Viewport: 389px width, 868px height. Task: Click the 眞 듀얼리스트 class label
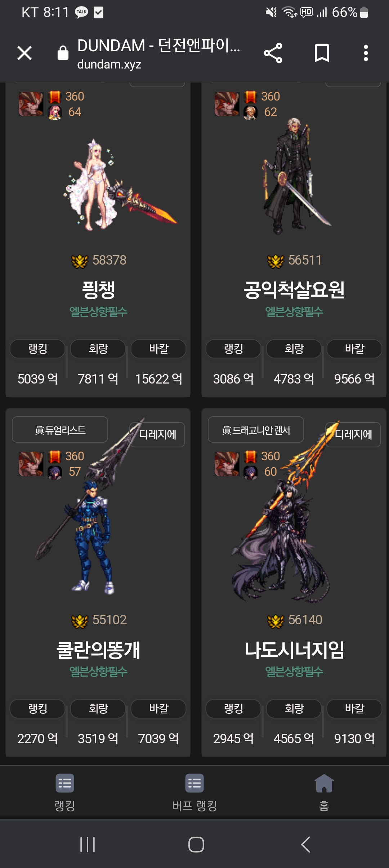coord(60,430)
